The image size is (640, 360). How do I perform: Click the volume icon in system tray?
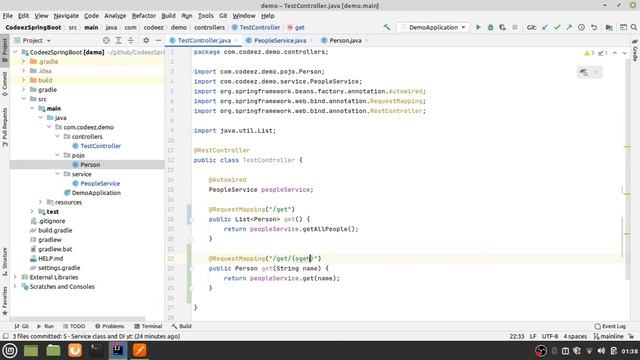601,351
